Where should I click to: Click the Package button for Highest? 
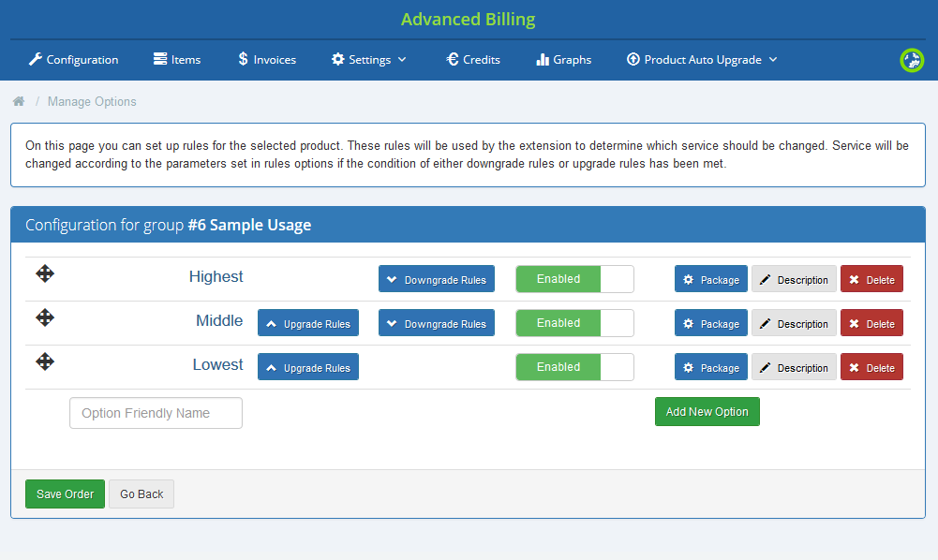(x=710, y=279)
